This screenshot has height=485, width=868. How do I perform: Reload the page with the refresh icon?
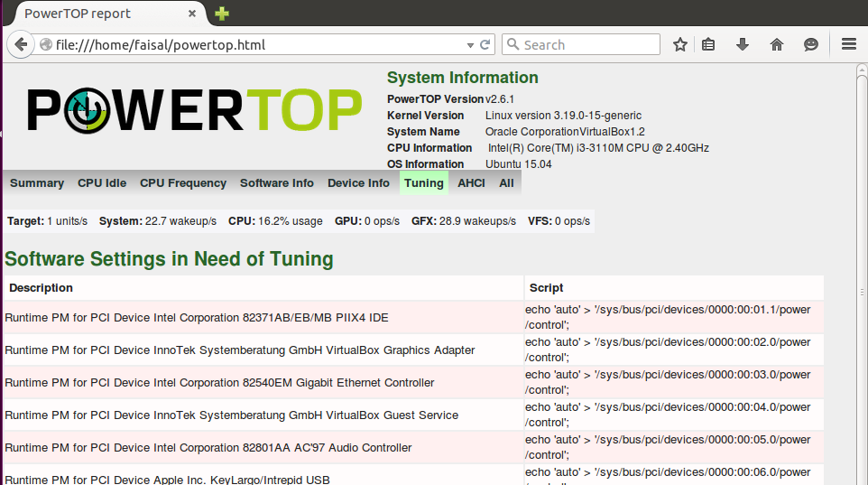coord(485,44)
